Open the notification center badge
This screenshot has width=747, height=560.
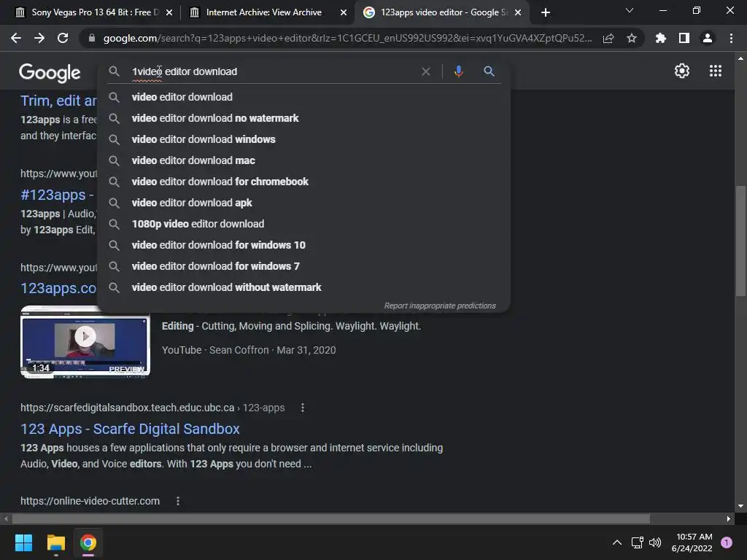[727, 542]
